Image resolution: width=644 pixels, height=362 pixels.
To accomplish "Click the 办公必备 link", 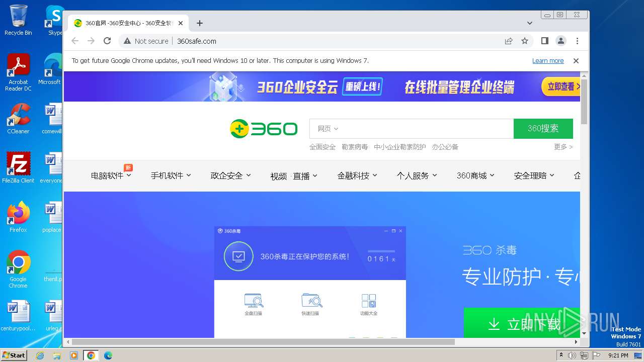I will (445, 147).
